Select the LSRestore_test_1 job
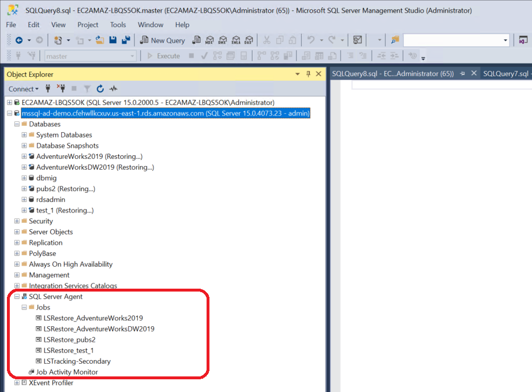The image size is (532, 392). 69,350
